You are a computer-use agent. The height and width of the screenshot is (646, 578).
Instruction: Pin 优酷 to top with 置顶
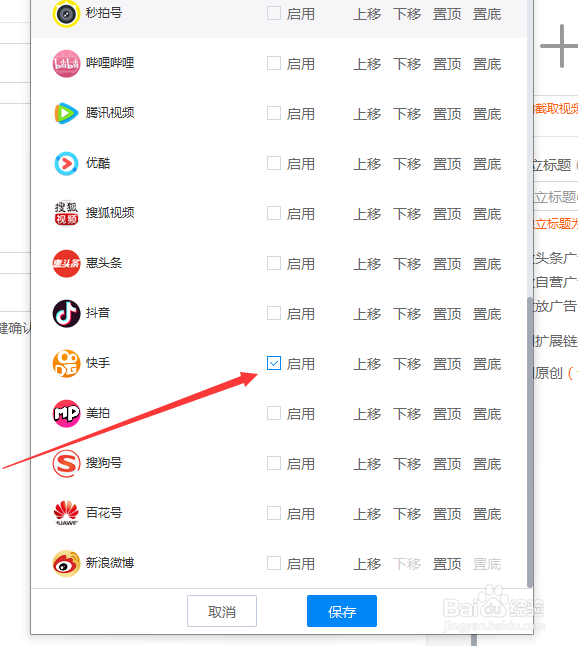[447, 164]
